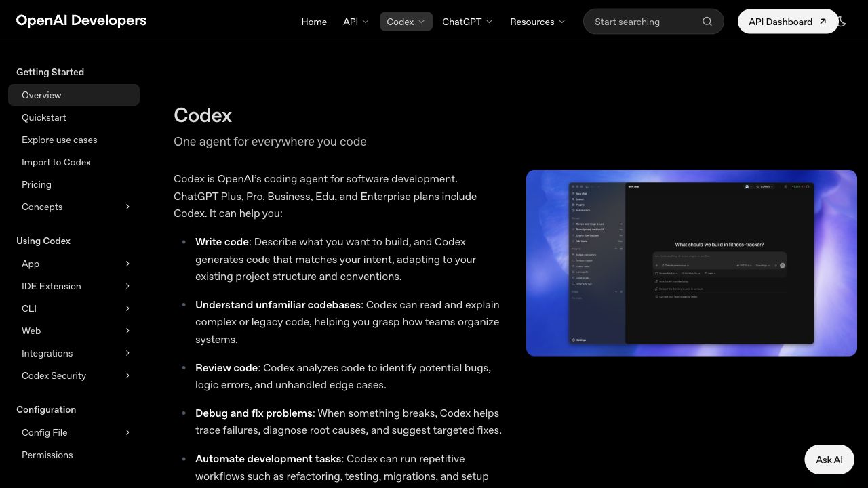
Task: Open the Pricing page
Action: pos(37,184)
